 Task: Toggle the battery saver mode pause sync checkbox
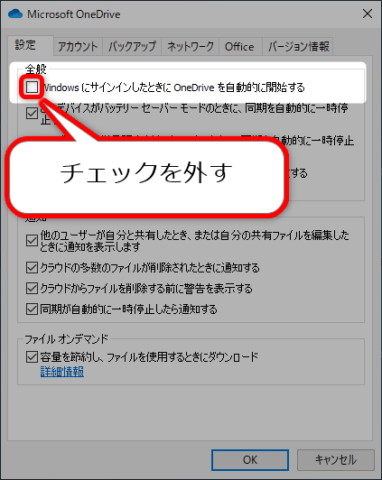pyautogui.click(x=32, y=114)
